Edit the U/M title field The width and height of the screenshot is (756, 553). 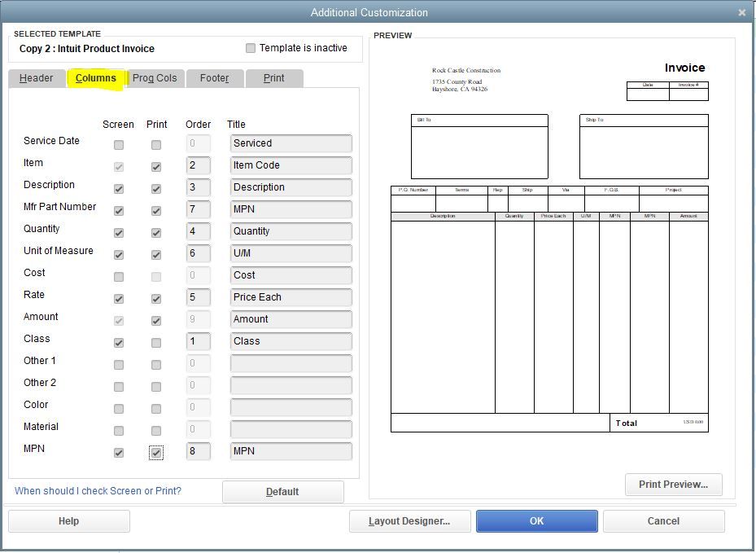(291, 252)
